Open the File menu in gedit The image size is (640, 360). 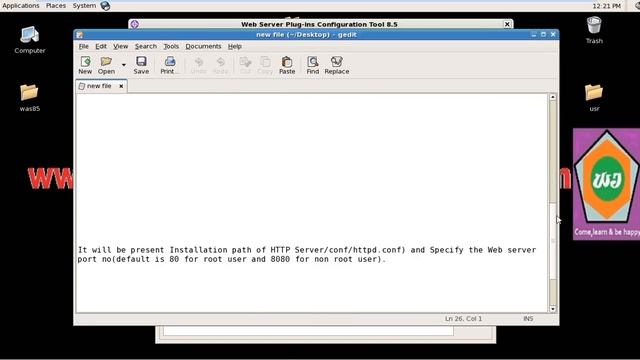(x=84, y=47)
